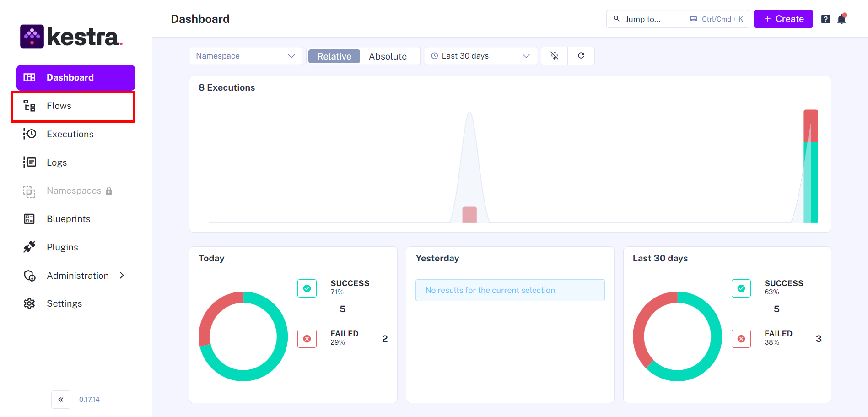Image resolution: width=868 pixels, height=417 pixels.
Task: Go to Flows in the sidebar
Action: coord(59,106)
